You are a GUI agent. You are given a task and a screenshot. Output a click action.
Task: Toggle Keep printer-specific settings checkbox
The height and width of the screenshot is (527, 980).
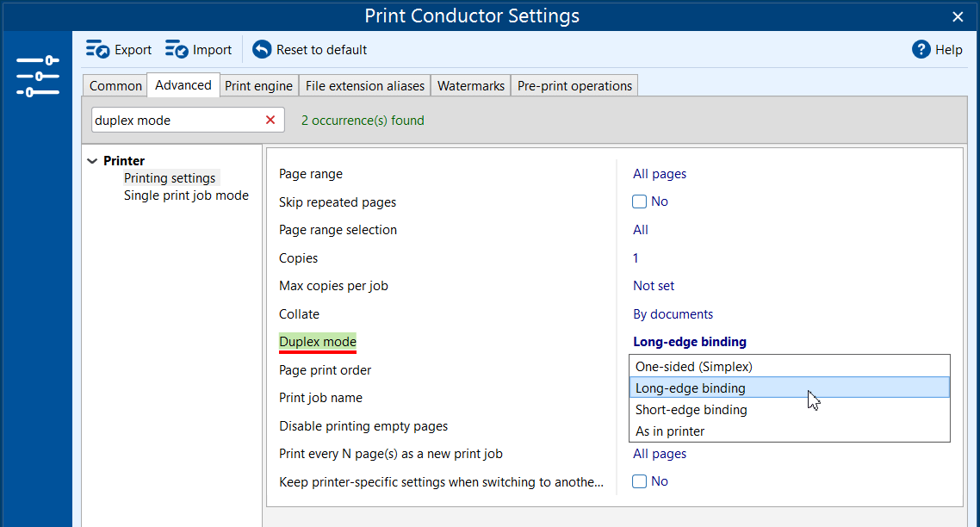(640, 481)
